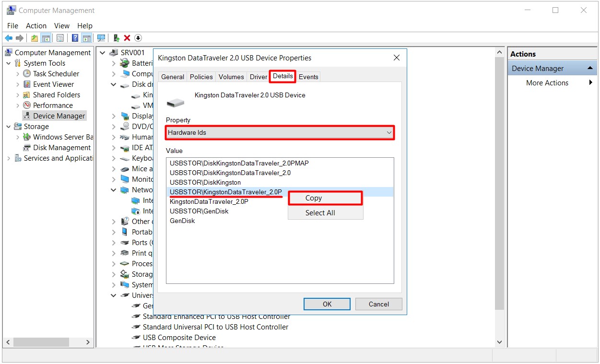Open the File menu
The width and height of the screenshot is (600, 364).
coord(13,26)
